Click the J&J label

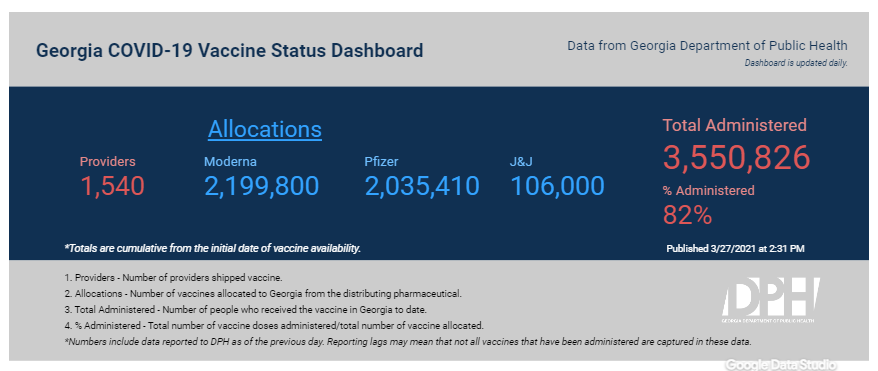(x=521, y=162)
